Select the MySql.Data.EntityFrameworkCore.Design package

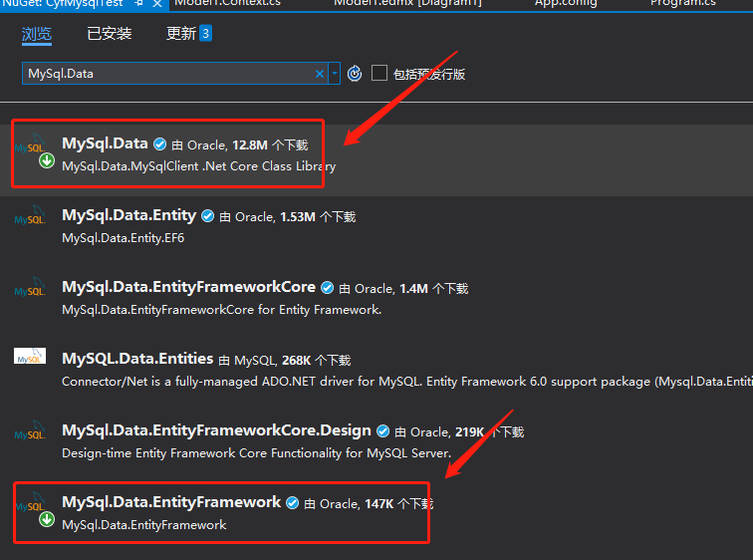[216, 430]
